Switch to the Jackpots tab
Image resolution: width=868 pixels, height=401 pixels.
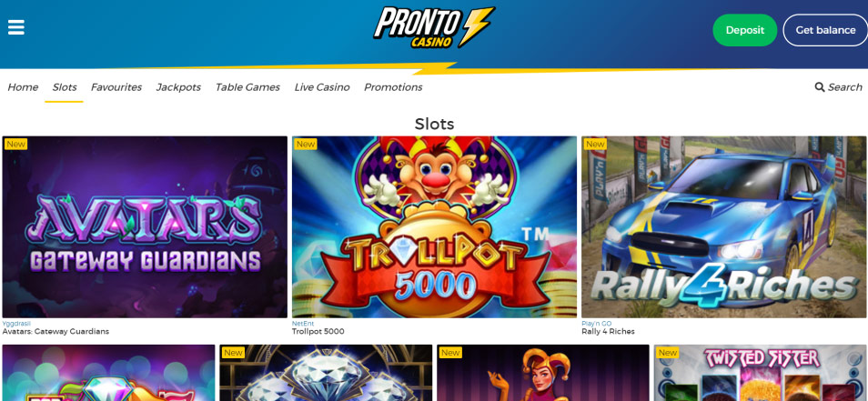[x=178, y=87]
